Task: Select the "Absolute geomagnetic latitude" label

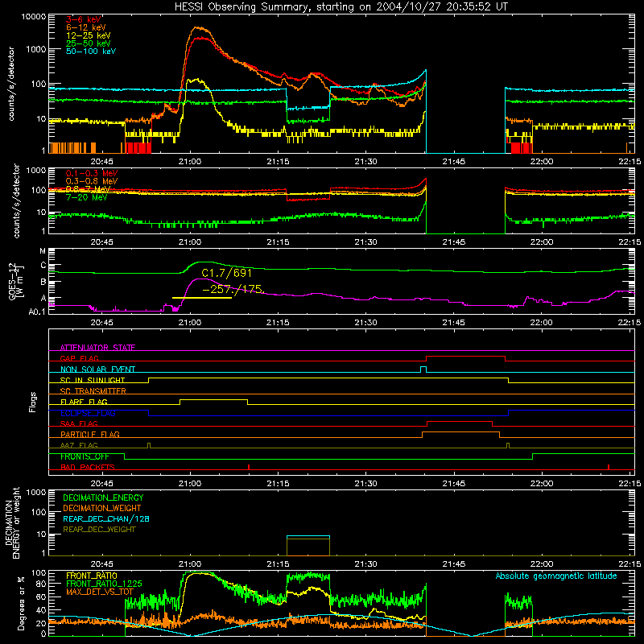Action: [556, 576]
